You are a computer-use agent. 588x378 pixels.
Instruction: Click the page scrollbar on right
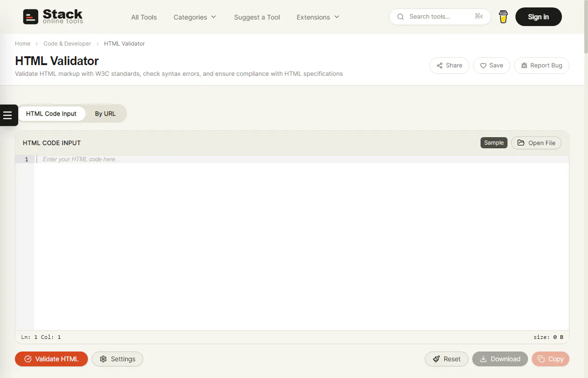tap(586, 28)
